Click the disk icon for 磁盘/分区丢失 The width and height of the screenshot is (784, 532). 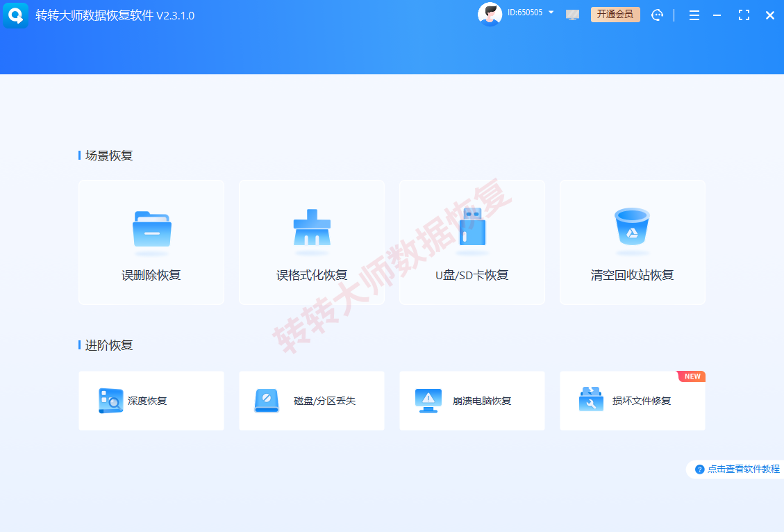click(x=267, y=401)
